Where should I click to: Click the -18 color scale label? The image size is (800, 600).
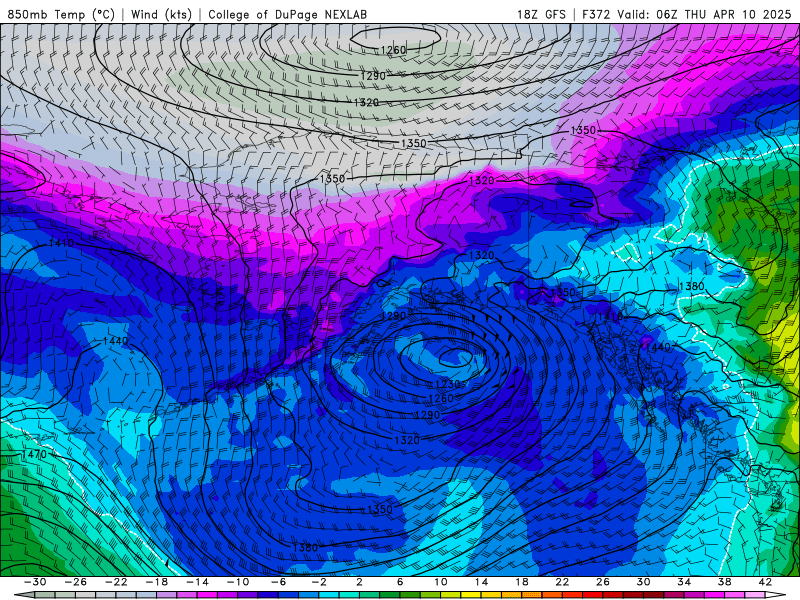click(x=156, y=582)
